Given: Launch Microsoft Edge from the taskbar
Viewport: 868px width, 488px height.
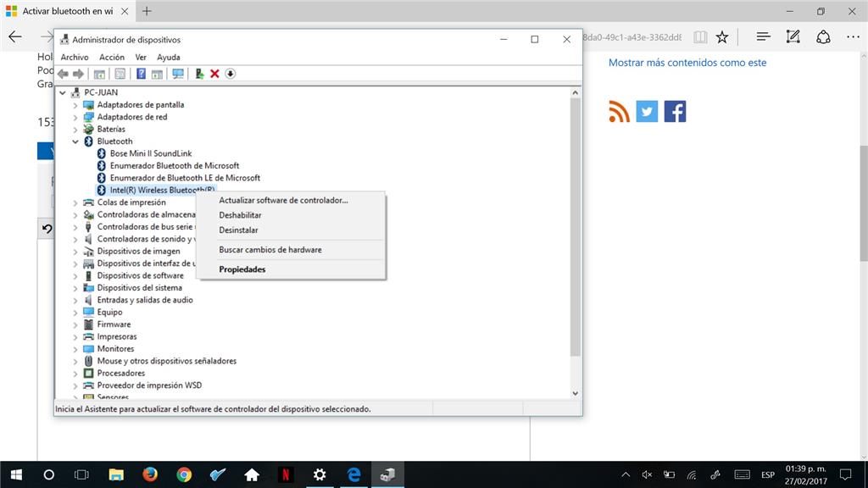Looking at the screenshot, I should (x=353, y=475).
